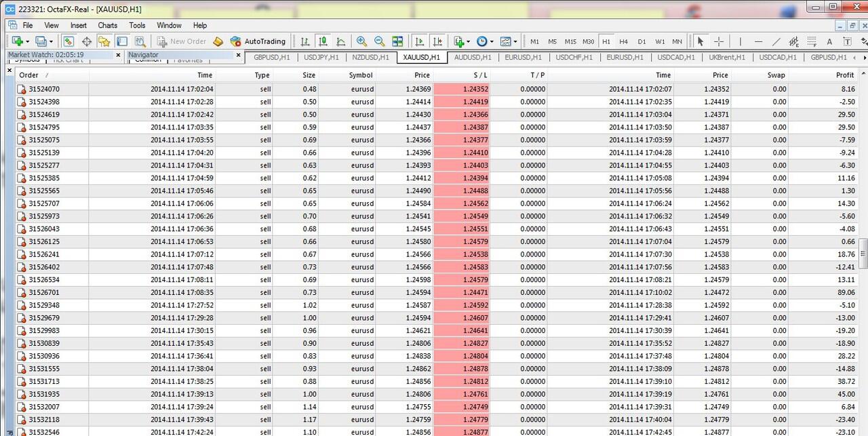Viewport: 868px width, 436px height.
Task: Open the indicators list icon
Action: [x=459, y=41]
